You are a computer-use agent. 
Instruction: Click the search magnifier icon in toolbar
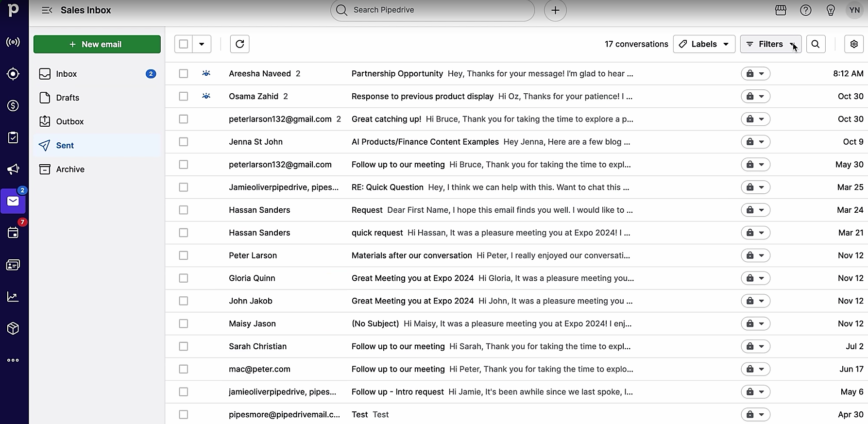tap(816, 44)
